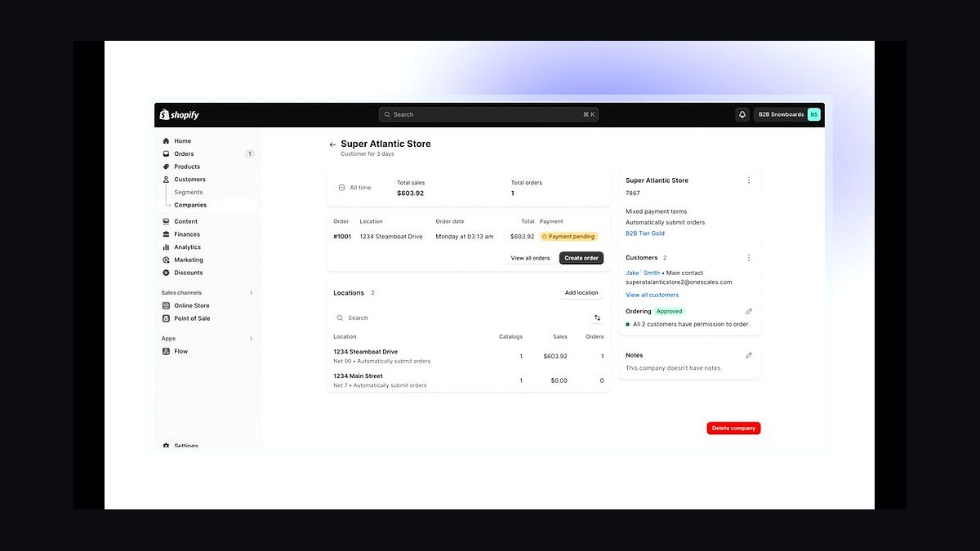Expand the Sales channels section chevron
This screenshot has height=551, width=980.
tap(251, 292)
